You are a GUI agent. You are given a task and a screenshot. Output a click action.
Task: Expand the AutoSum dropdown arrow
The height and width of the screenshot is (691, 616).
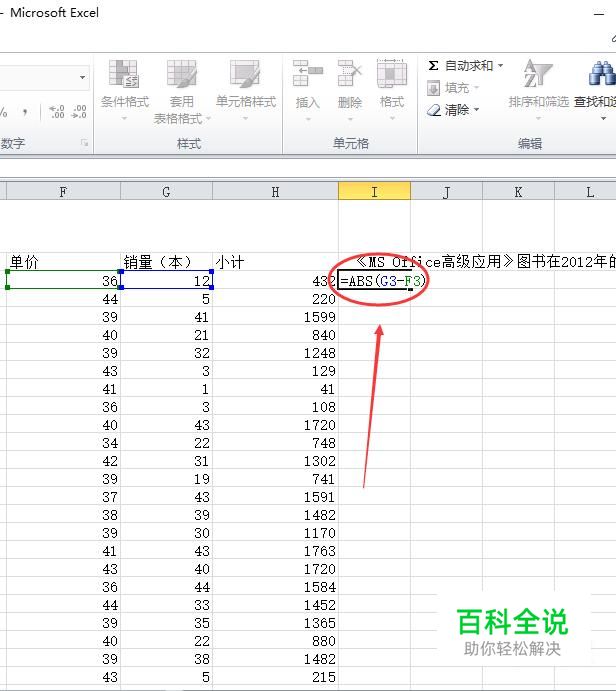(501, 66)
